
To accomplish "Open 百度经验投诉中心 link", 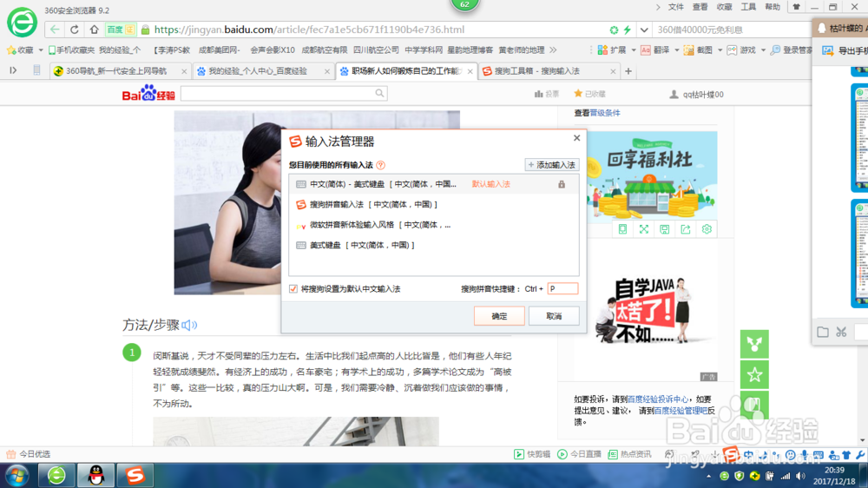I will 658,399.
